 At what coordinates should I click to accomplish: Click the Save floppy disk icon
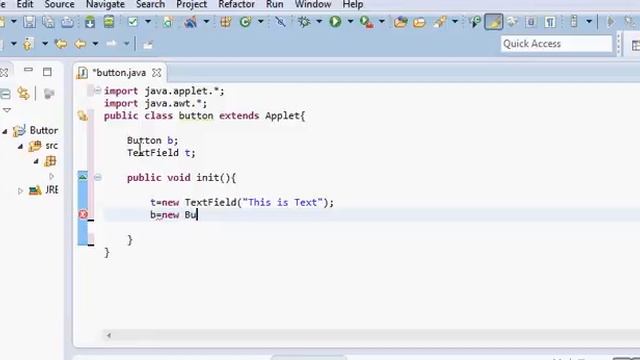pos(29,22)
